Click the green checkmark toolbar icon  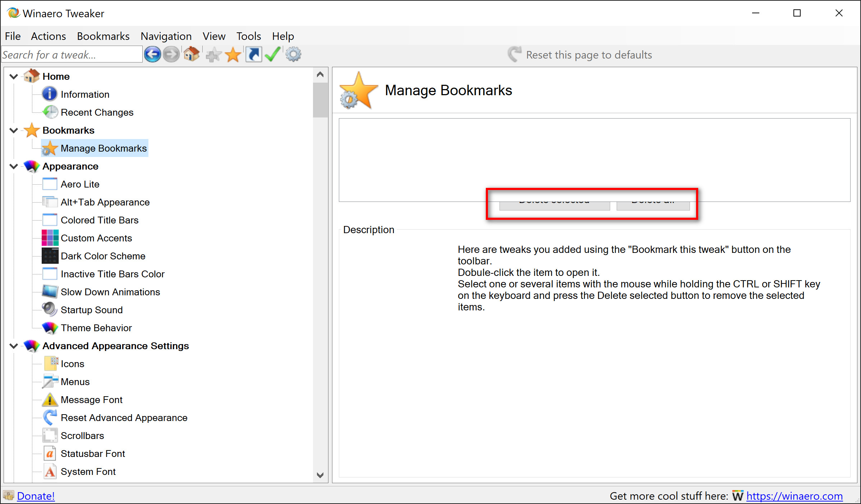pos(273,55)
